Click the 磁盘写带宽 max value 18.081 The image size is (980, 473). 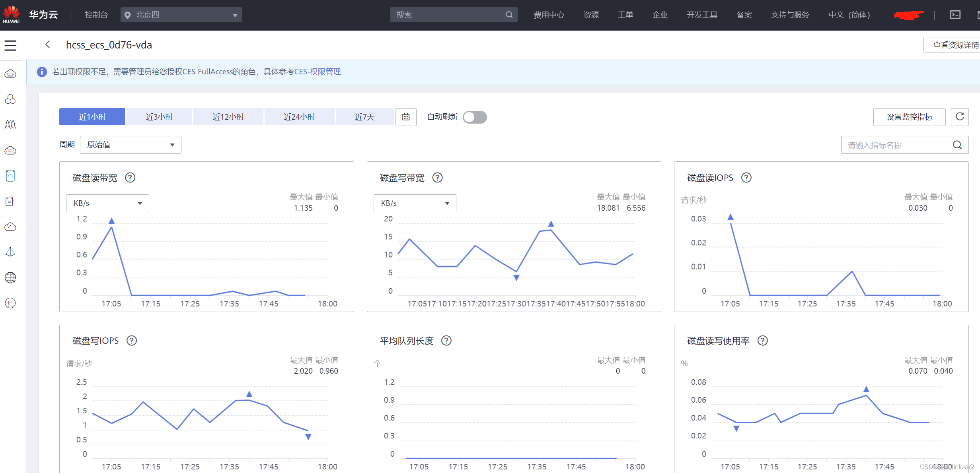tap(608, 208)
